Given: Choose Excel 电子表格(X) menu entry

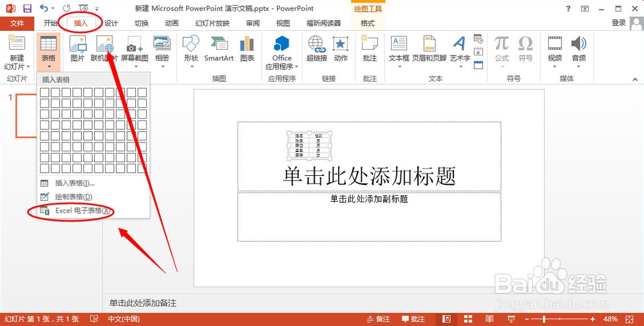Looking at the screenshot, I should click(x=93, y=211).
